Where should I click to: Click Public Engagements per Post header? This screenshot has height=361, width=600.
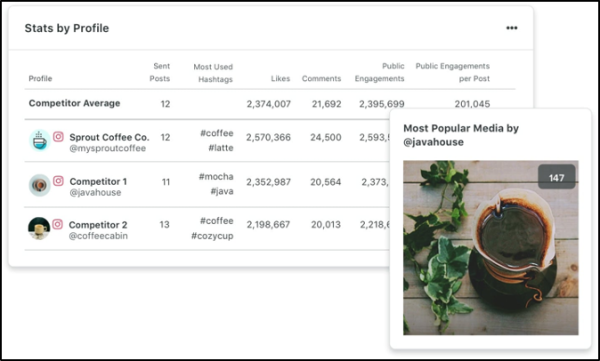pos(452,72)
